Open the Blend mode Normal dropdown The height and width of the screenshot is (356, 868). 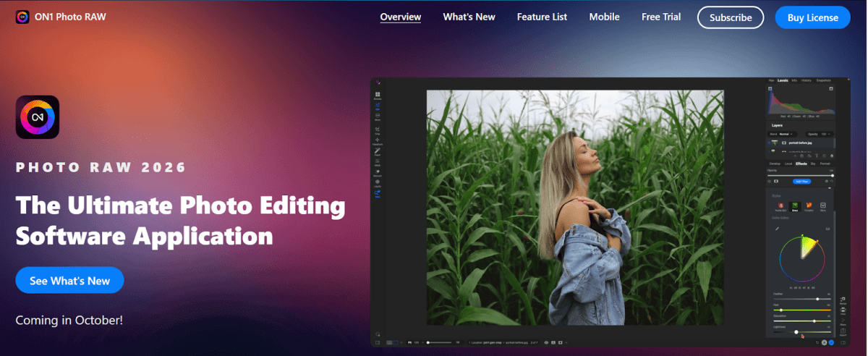(x=786, y=134)
